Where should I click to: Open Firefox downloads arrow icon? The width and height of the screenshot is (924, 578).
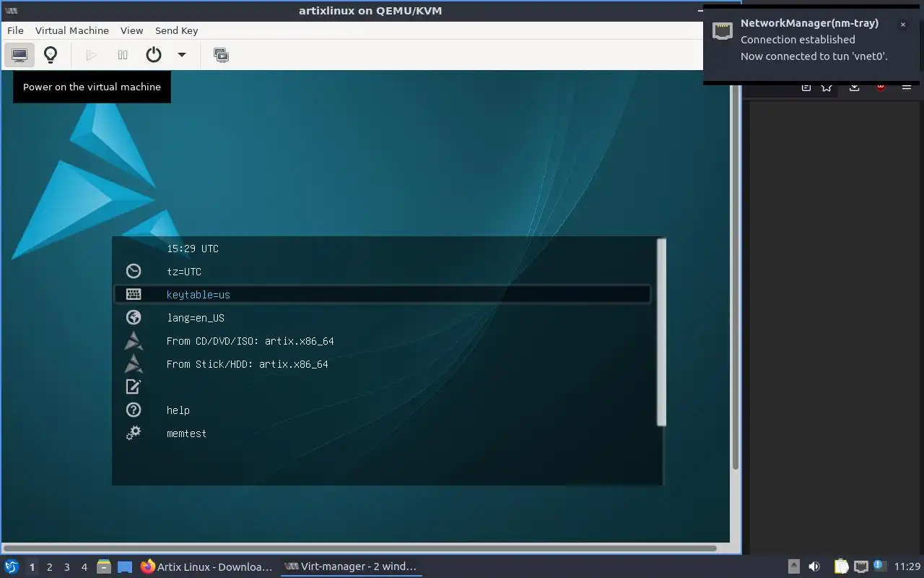click(854, 87)
